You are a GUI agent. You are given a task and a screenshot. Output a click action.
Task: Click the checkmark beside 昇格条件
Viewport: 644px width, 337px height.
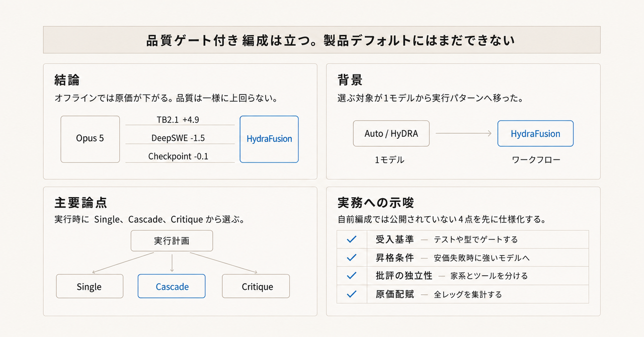click(x=352, y=258)
